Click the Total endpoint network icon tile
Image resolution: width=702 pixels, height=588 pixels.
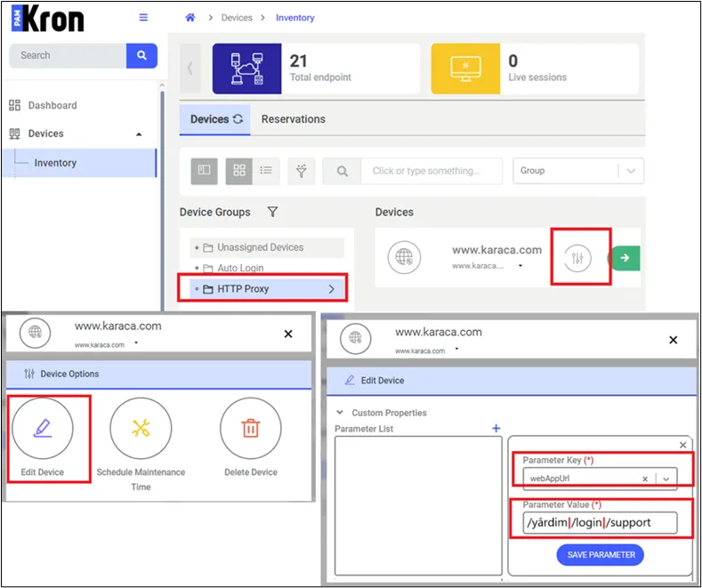(246, 68)
